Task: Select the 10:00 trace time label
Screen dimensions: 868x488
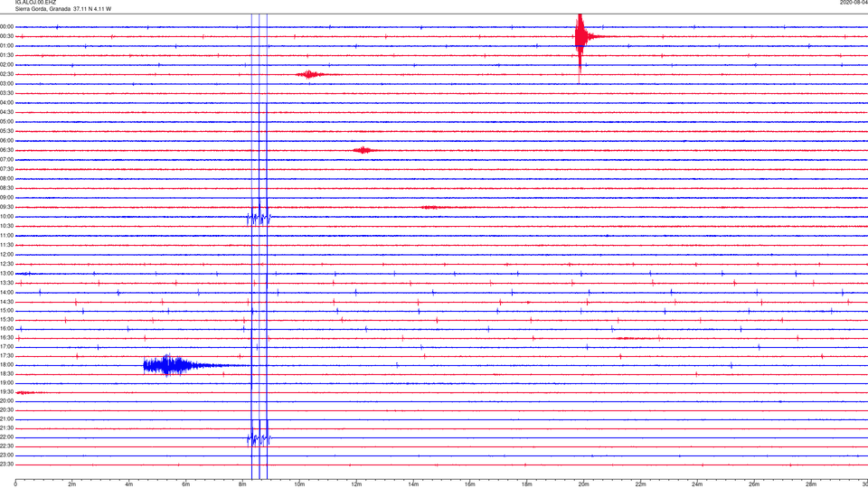Action: (6, 217)
